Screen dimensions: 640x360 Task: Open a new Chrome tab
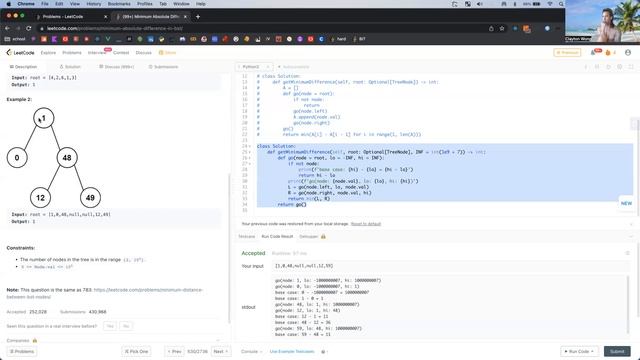point(198,17)
